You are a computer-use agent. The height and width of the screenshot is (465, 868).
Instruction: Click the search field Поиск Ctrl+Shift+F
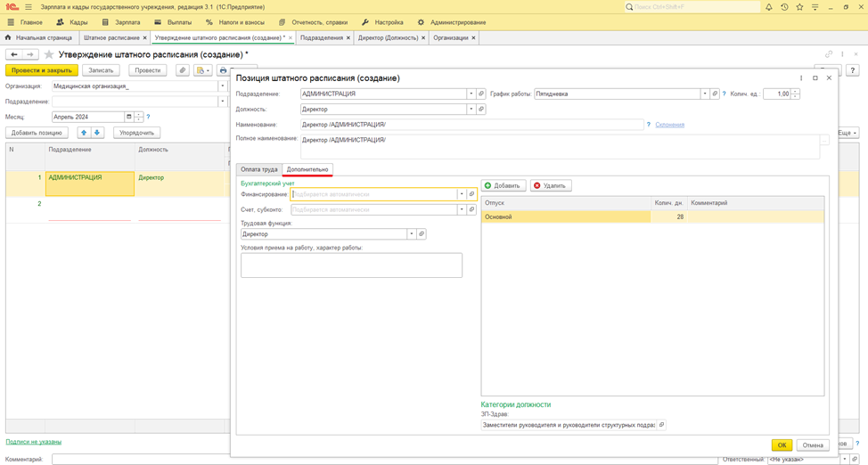(692, 7)
